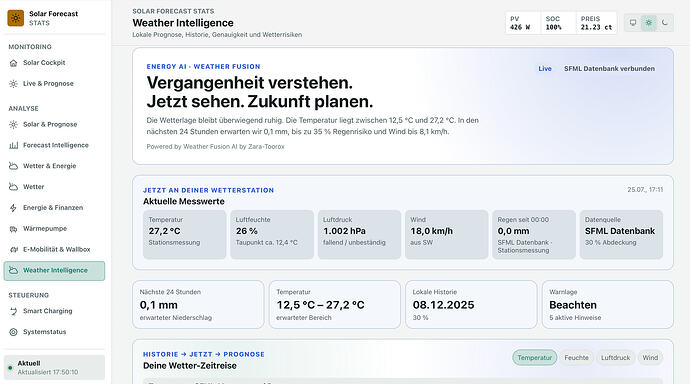
Task: Click the Weather Intelligence cloud icon
Action: click(14, 271)
